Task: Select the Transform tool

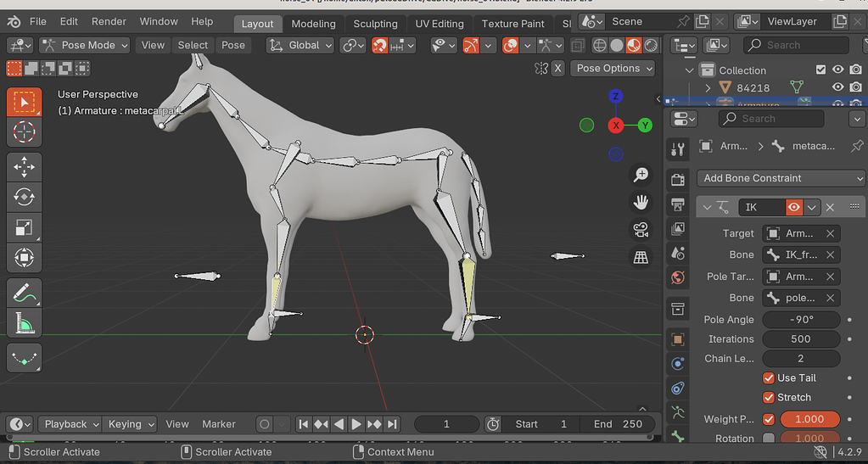Action: [24, 258]
